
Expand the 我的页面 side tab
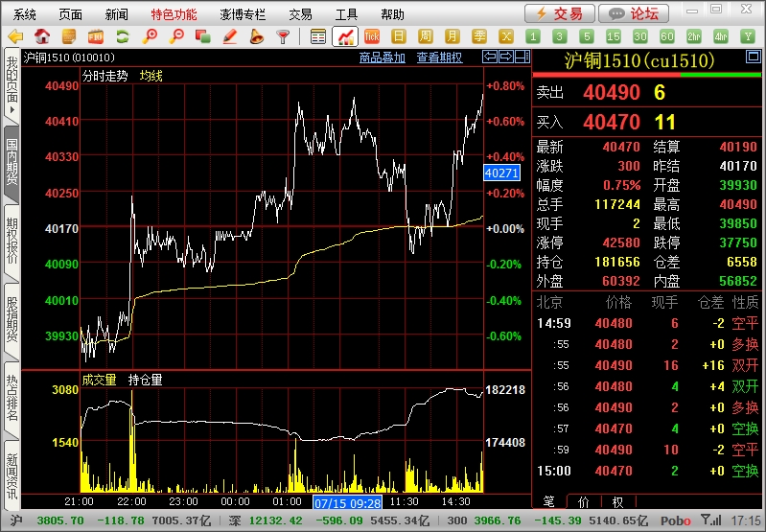(12, 85)
